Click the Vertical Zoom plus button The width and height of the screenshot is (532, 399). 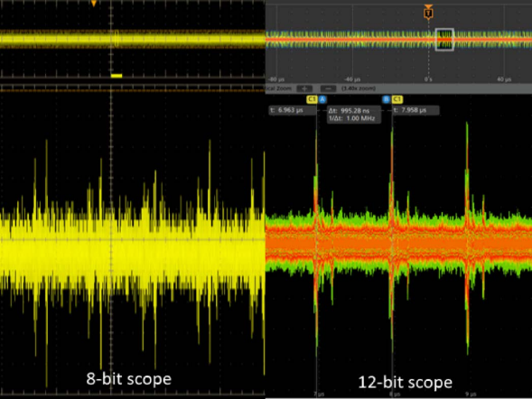304,88
